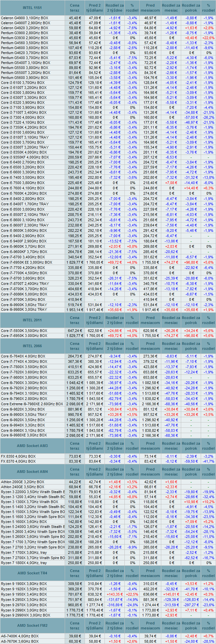Select the Core i7-9700K 3,6GHz BOX row name

coord(23,299)
